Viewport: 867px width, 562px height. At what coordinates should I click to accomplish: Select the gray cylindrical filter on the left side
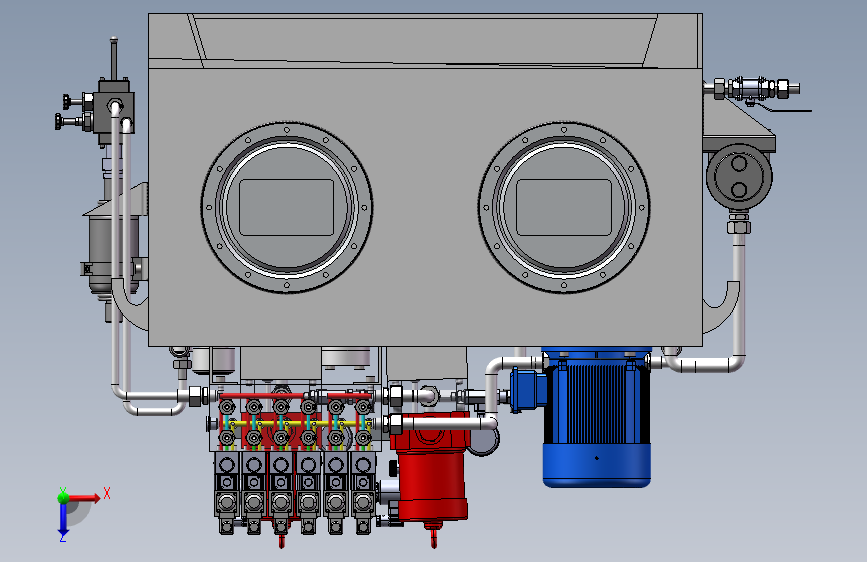click(104, 249)
